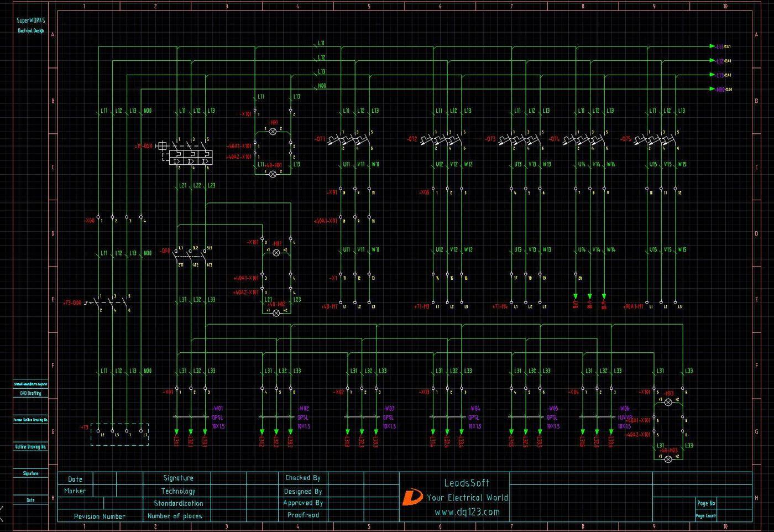Click the Page No field
Screen dimensions: 774x532
click(x=707, y=503)
